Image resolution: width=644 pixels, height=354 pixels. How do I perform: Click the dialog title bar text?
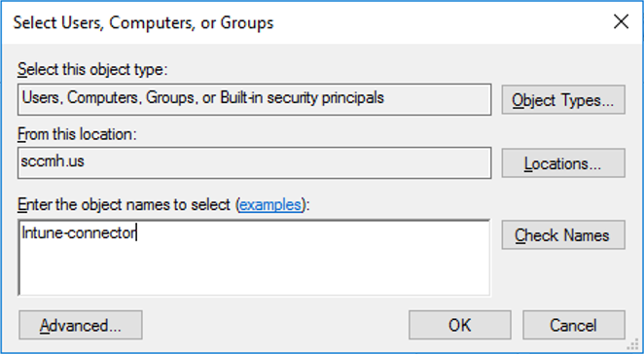(143, 22)
